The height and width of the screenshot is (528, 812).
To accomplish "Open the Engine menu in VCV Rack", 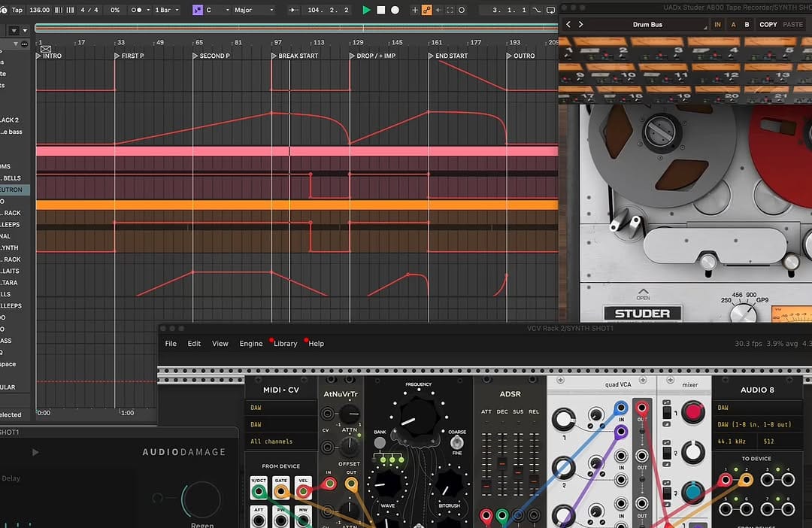I will (251, 344).
